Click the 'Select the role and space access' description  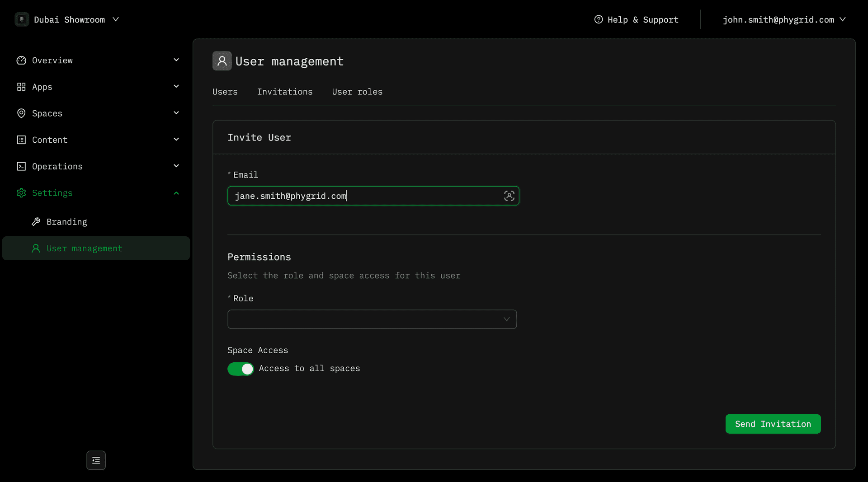tap(344, 276)
